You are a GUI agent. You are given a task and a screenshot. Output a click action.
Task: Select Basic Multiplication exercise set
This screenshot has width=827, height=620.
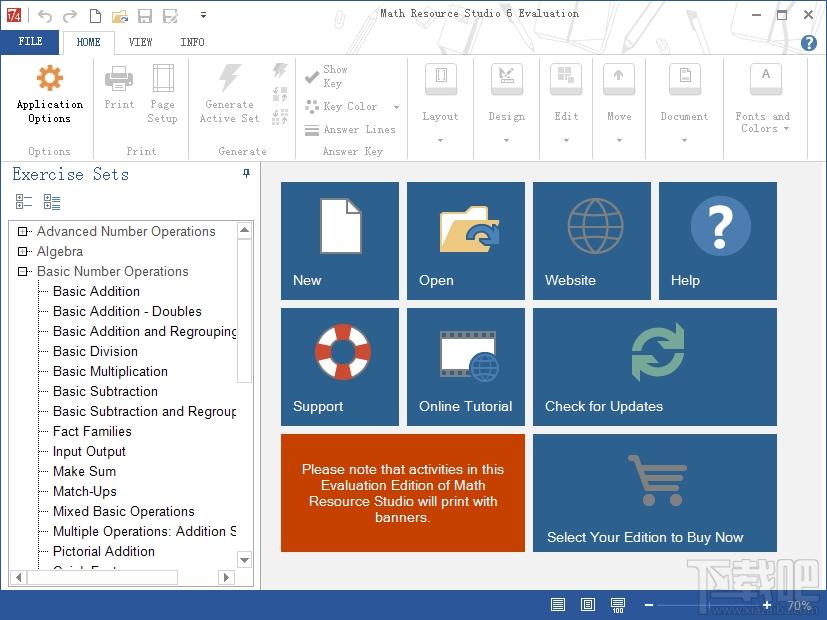[x=110, y=371]
